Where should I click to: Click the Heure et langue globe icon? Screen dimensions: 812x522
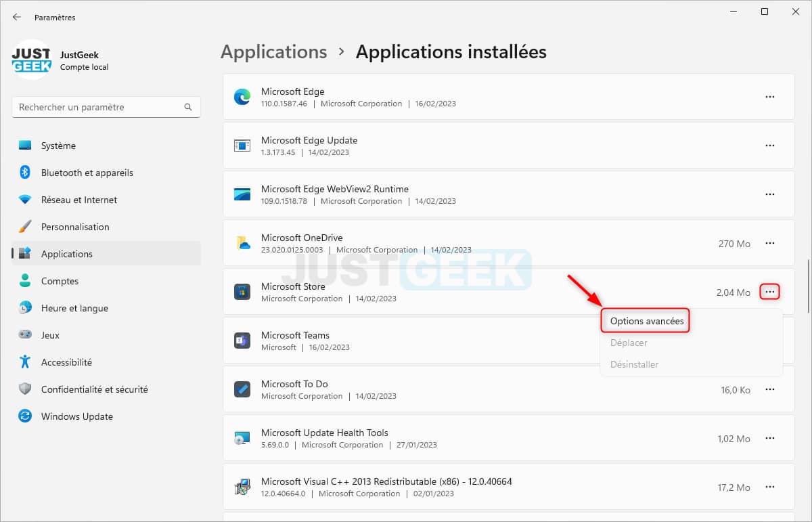(x=25, y=308)
